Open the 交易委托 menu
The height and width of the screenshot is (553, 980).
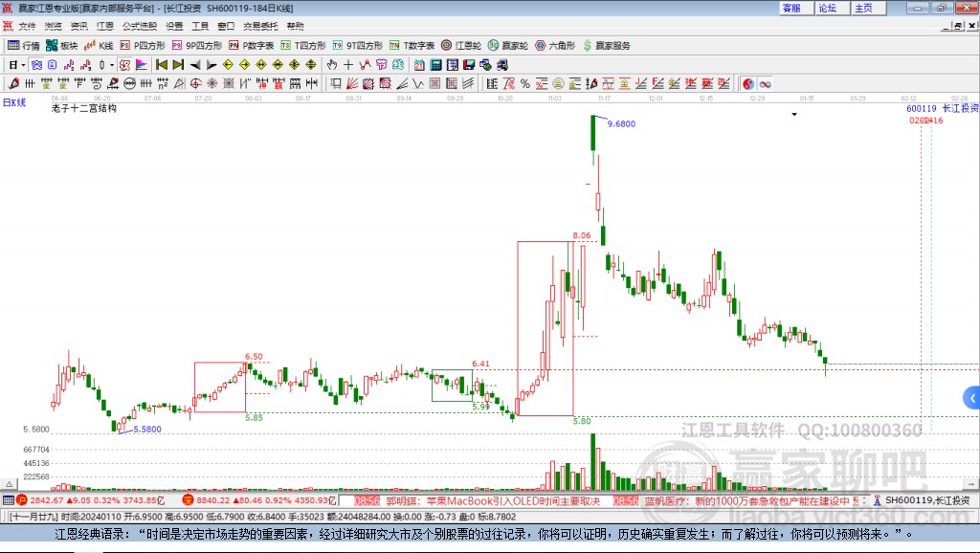click(x=260, y=26)
